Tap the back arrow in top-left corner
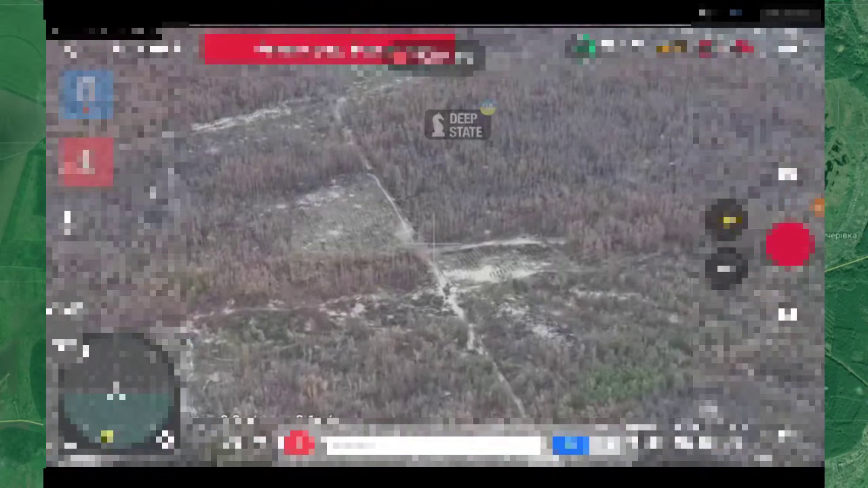 point(70,50)
